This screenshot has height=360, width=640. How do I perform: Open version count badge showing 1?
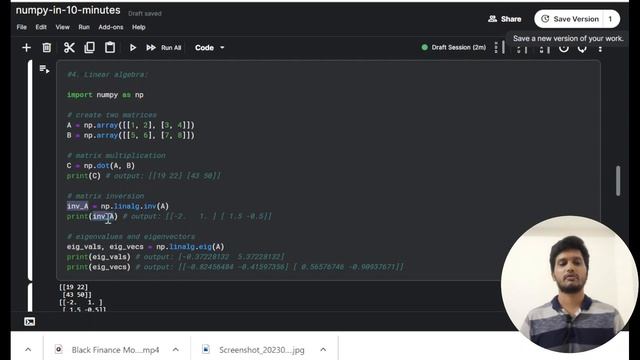tap(611, 19)
